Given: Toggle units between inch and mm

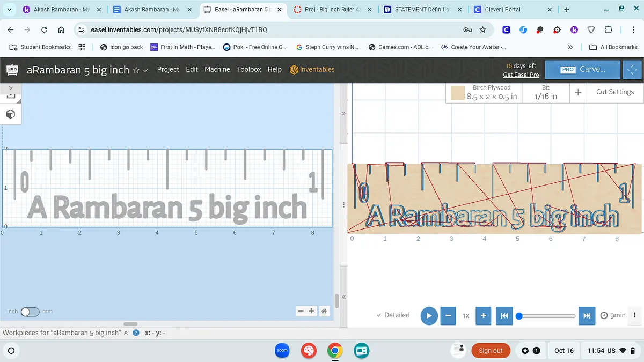Looking at the screenshot, I should (x=30, y=312).
